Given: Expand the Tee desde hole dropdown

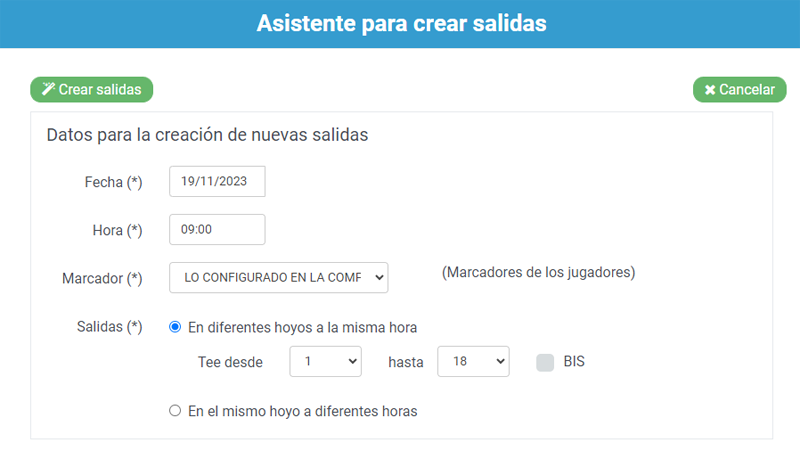Looking at the screenshot, I should pos(326,362).
